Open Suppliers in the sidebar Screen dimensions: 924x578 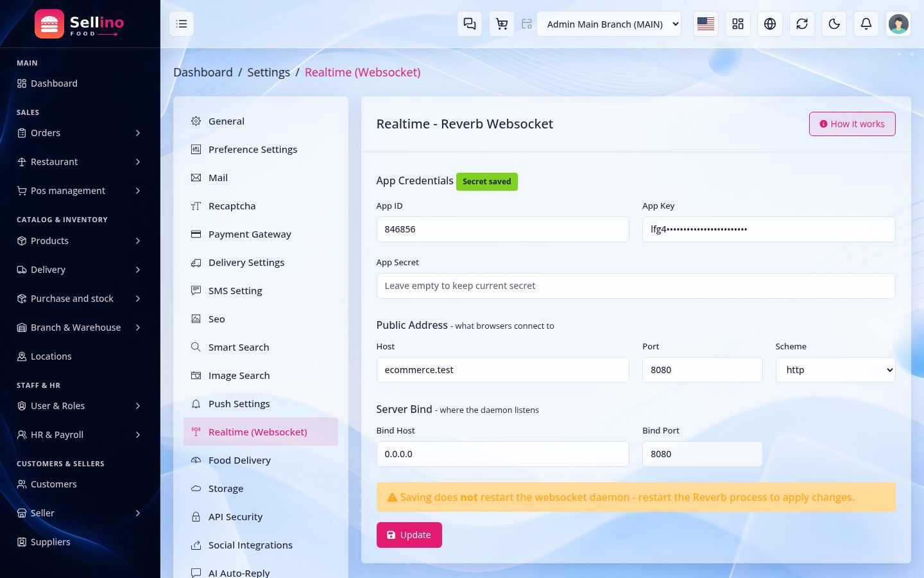pos(80,542)
